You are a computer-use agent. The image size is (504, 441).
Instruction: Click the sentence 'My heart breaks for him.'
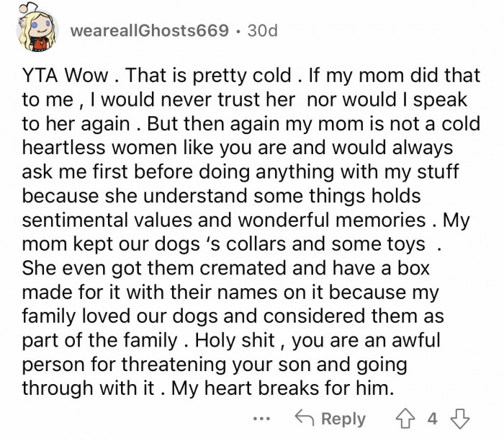pos(287,388)
